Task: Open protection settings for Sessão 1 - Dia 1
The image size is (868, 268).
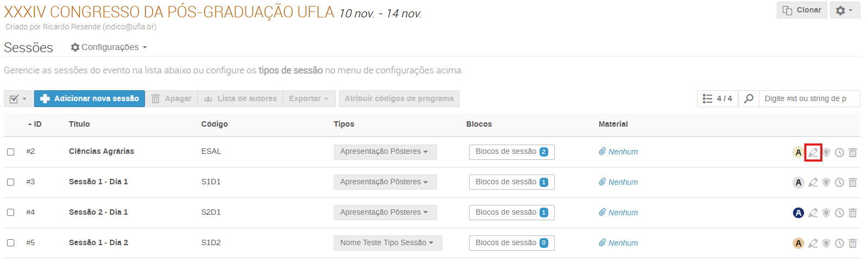Action: pos(826,183)
